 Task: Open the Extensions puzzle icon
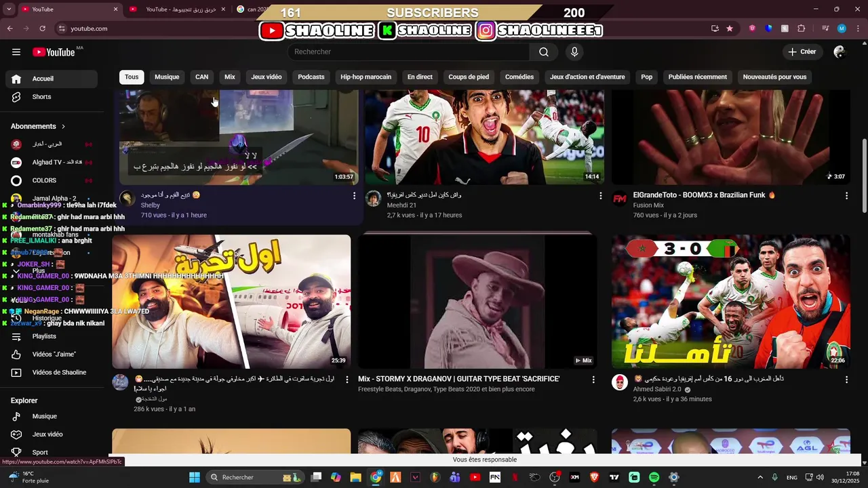tap(802, 28)
